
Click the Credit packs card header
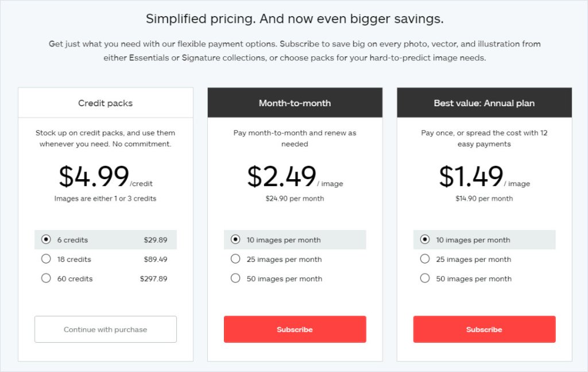click(x=106, y=103)
